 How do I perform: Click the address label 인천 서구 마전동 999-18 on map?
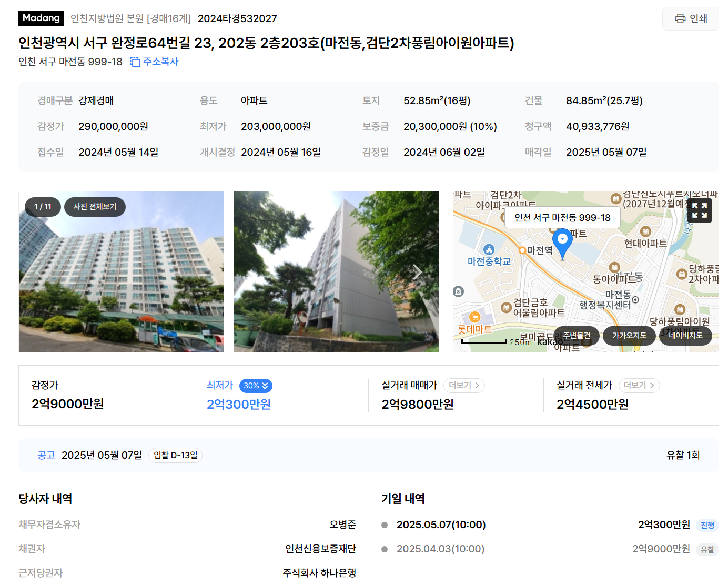562,218
